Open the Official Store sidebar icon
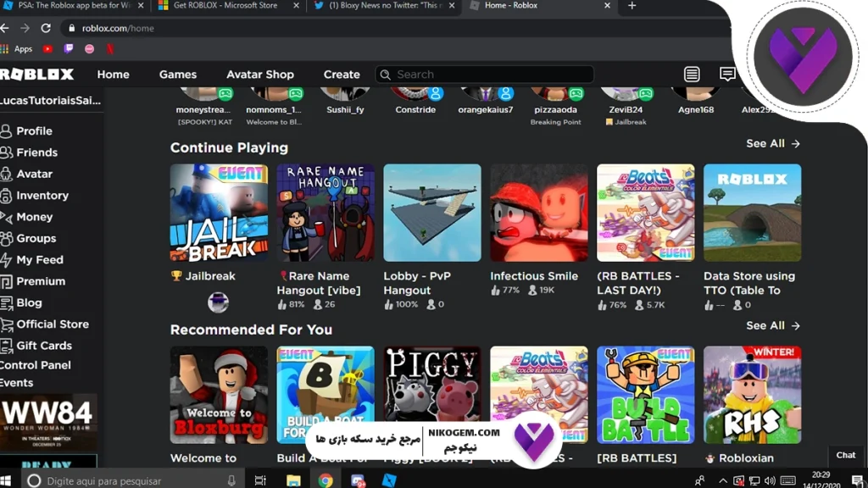Viewport: 868px width, 488px height. click(x=6, y=324)
